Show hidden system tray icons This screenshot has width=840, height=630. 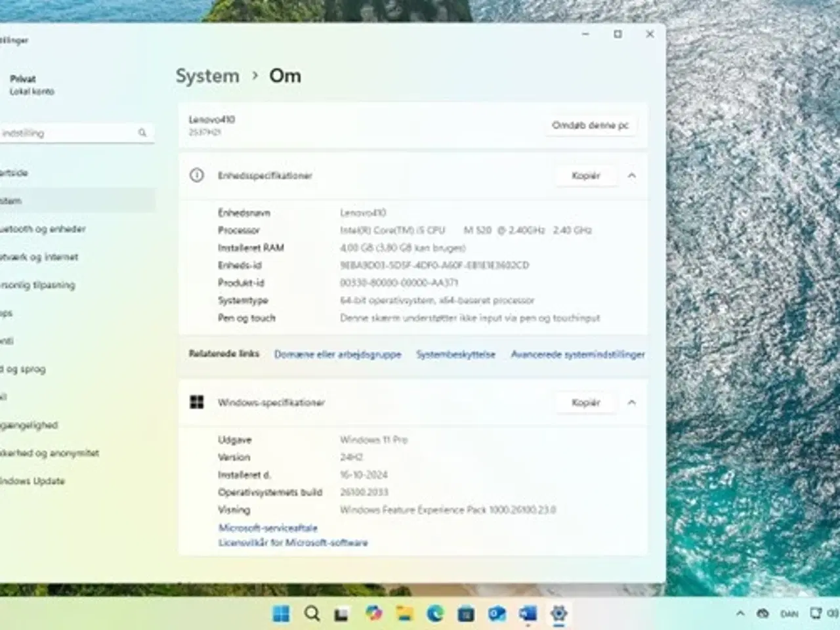click(x=740, y=614)
